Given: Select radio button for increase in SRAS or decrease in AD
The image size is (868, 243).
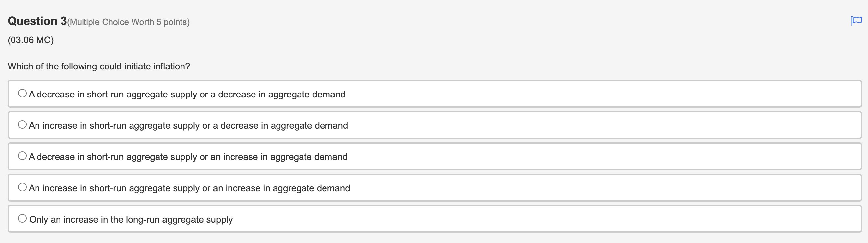Looking at the screenshot, I should tap(22, 124).
